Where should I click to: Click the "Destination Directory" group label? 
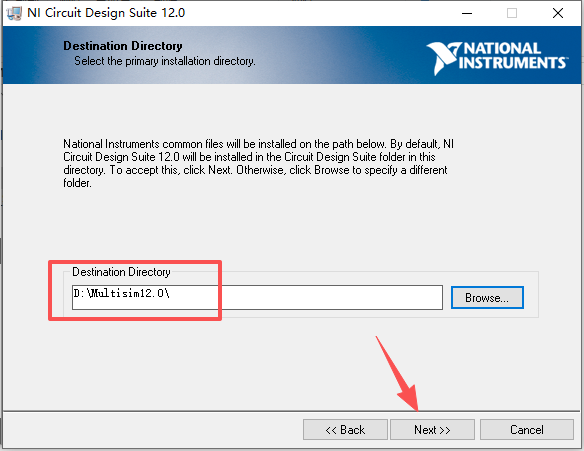pyautogui.click(x=121, y=272)
